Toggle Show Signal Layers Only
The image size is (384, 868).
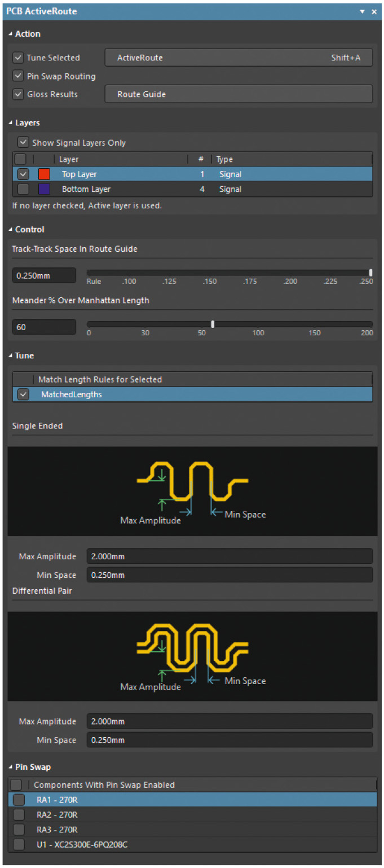pyautogui.click(x=23, y=143)
